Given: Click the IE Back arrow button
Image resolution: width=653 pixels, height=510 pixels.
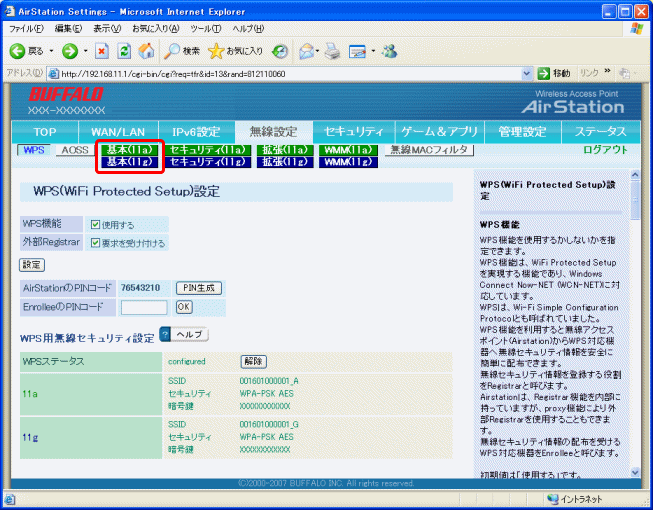Looking at the screenshot, I should 18,51.
